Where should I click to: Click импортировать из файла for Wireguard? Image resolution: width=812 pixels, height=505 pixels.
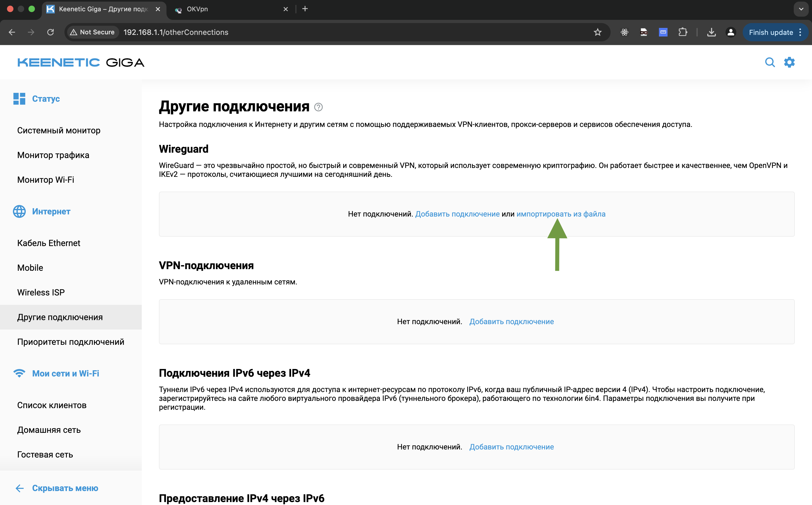coord(561,214)
